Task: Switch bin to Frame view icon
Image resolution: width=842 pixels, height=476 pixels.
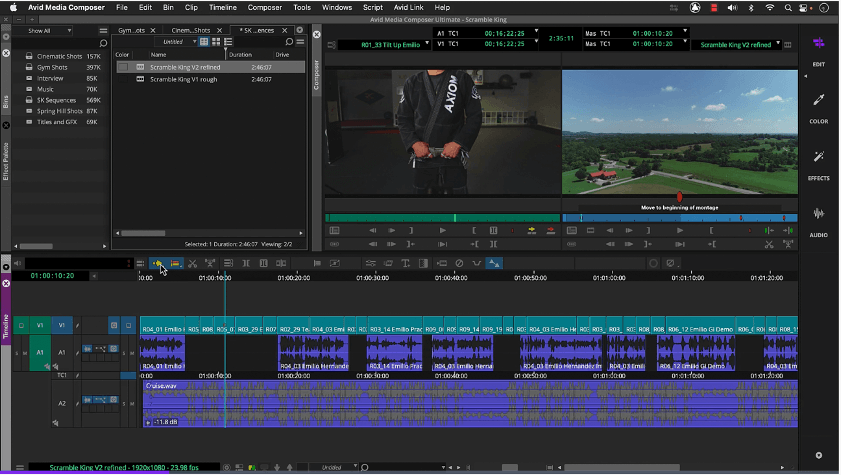Action: point(216,42)
